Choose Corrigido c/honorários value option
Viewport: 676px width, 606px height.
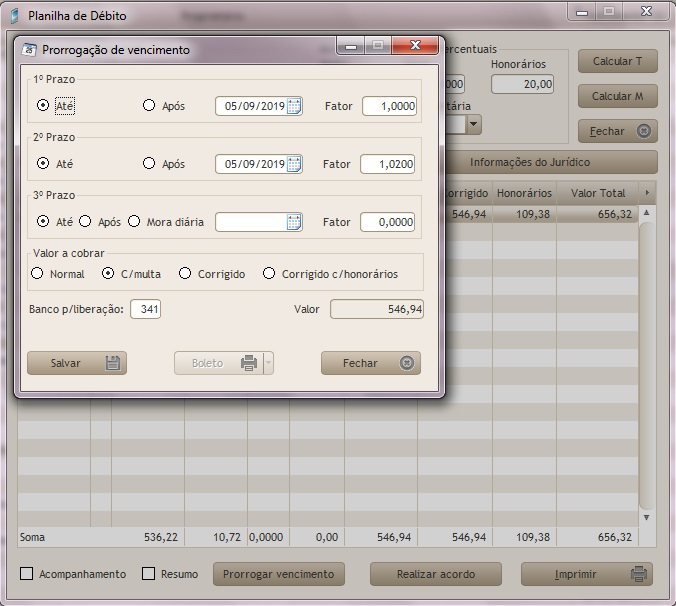[x=269, y=273]
